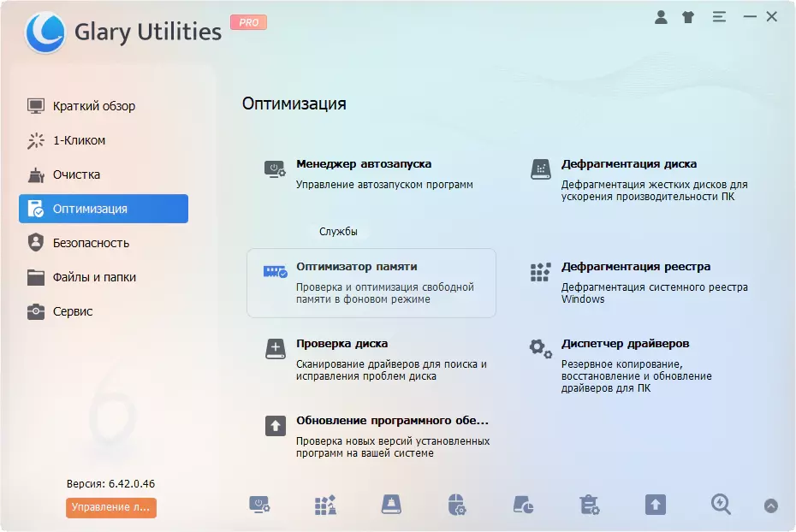Open the skin T-shirt icon
Screen dimensions: 796x532
pyautogui.click(x=688, y=17)
